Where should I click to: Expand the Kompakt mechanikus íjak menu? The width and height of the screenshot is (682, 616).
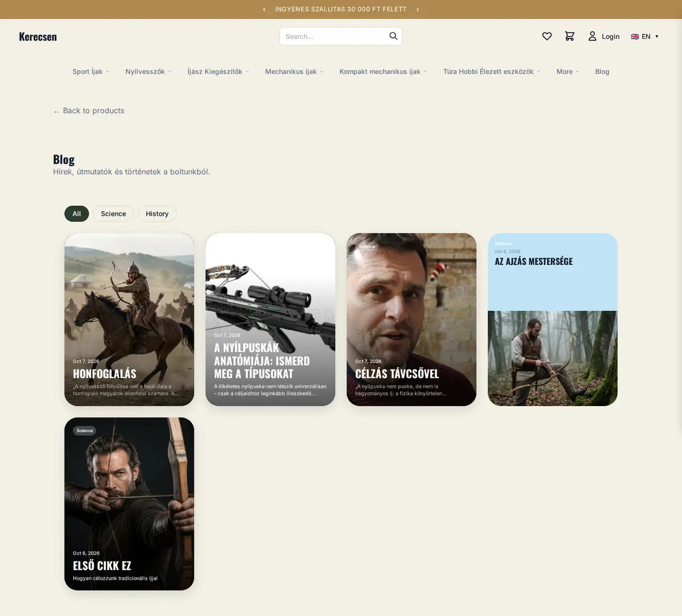click(383, 71)
